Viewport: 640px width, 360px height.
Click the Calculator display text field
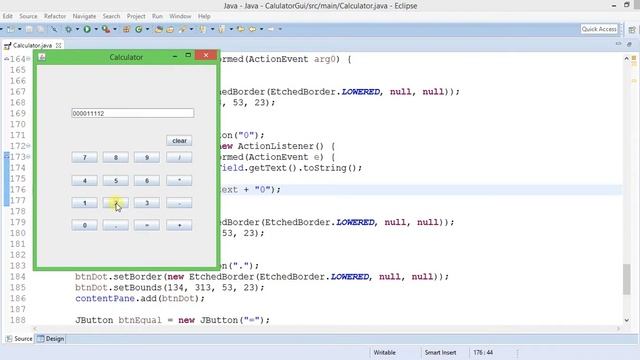click(x=133, y=113)
